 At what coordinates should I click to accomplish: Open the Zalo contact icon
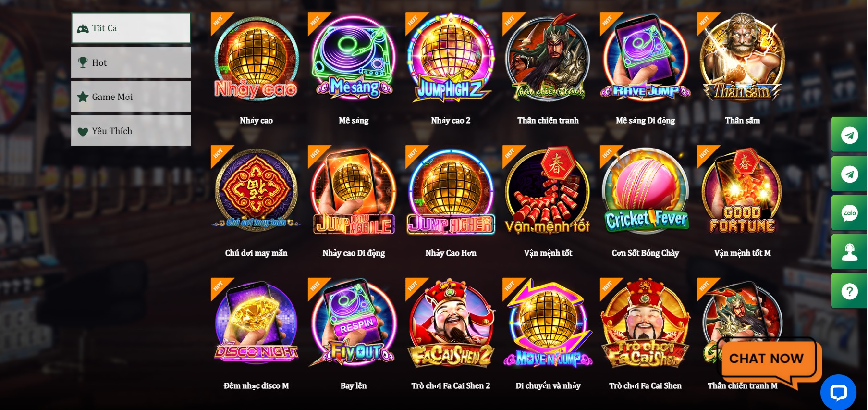point(849,213)
